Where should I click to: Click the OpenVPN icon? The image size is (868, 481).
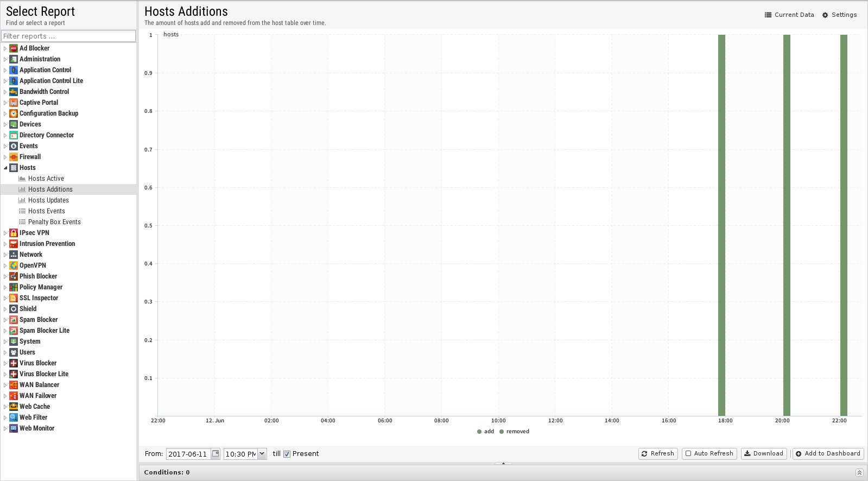coord(14,265)
